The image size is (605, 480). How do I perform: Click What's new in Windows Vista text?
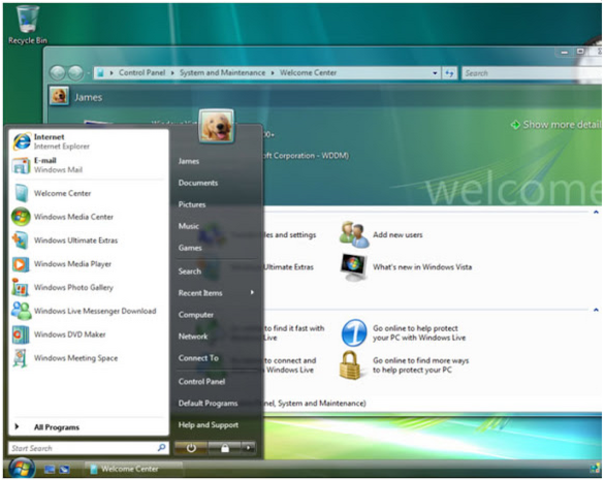(x=422, y=267)
